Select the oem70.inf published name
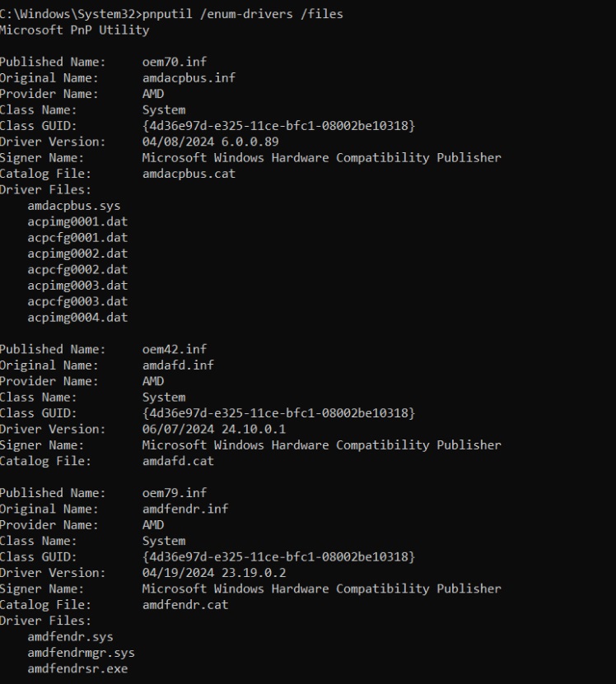The image size is (616, 684). (x=175, y=62)
